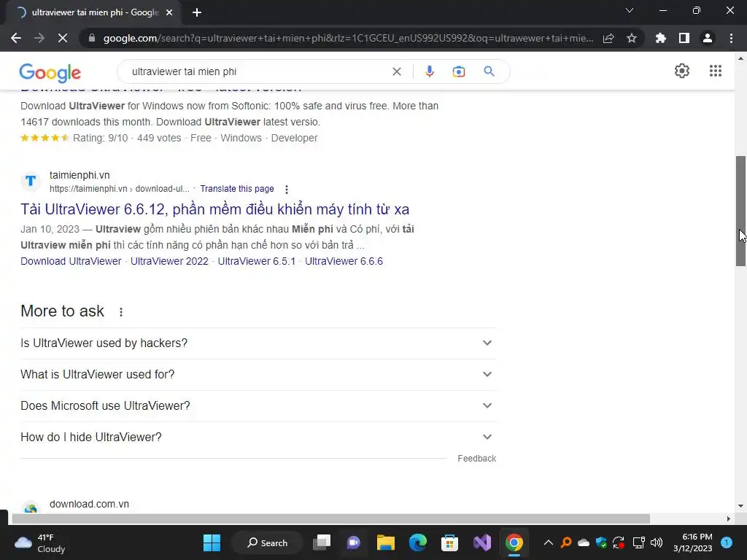Open the volume control in tray

click(x=657, y=542)
